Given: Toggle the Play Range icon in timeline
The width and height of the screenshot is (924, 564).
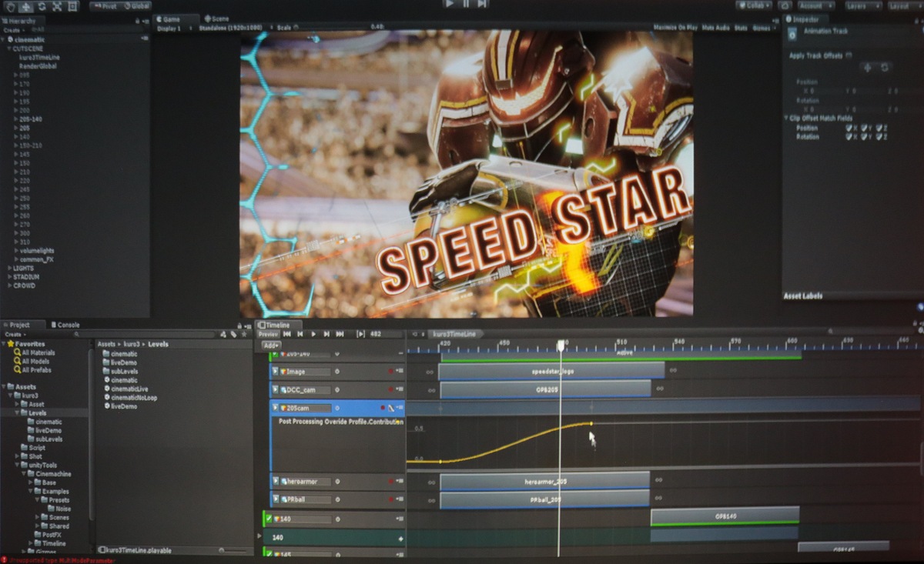Looking at the screenshot, I should pyautogui.click(x=360, y=334).
